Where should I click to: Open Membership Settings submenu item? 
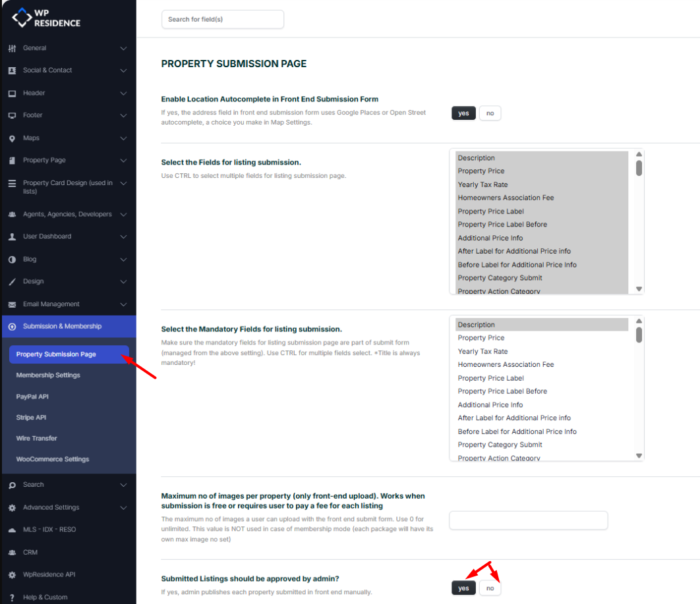[x=48, y=375]
